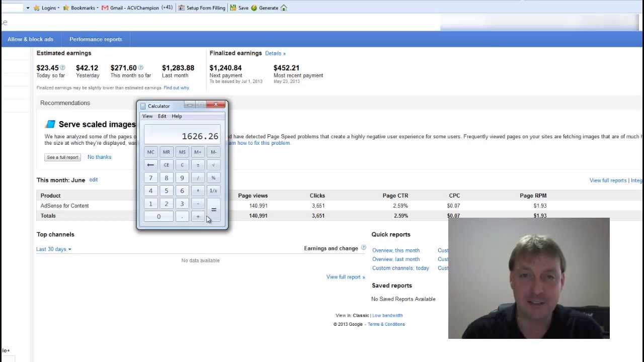The height and width of the screenshot is (362, 644).
Task: Click Calculator decimal point key
Action: tap(182, 217)
